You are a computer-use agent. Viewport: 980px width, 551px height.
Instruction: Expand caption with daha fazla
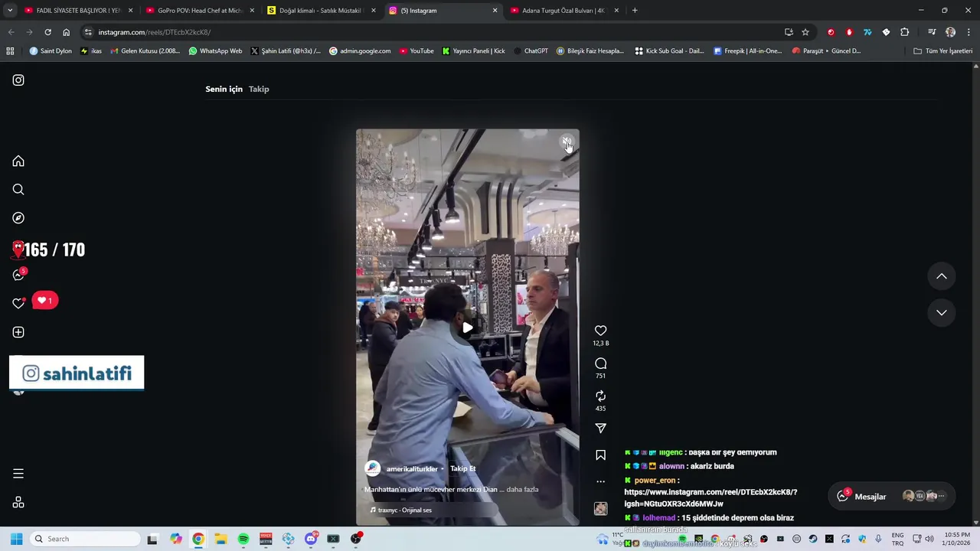522,489
